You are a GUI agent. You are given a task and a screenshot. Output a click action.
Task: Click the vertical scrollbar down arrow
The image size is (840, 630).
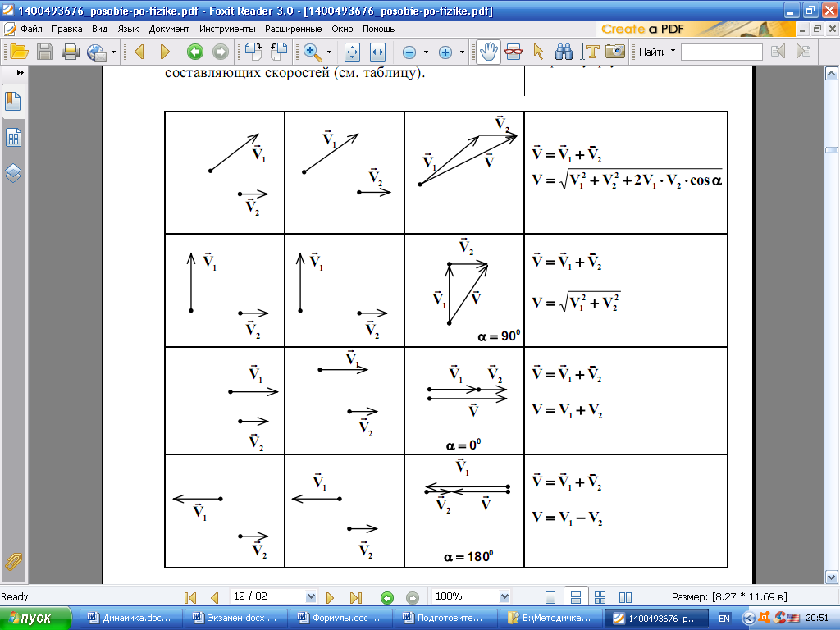(x=832, y=577)
